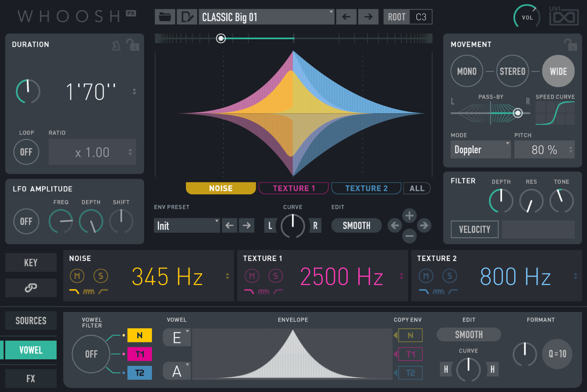The image size is (587, 392).
Task: Open the vowel E selector dropdown
Action: (176, 337)
